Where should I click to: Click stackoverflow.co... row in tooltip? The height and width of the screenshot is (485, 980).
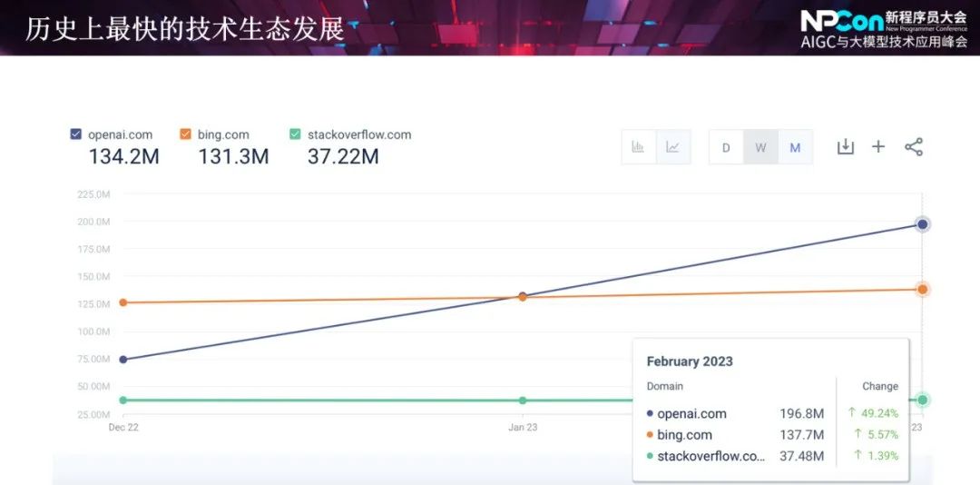(771, 456)
